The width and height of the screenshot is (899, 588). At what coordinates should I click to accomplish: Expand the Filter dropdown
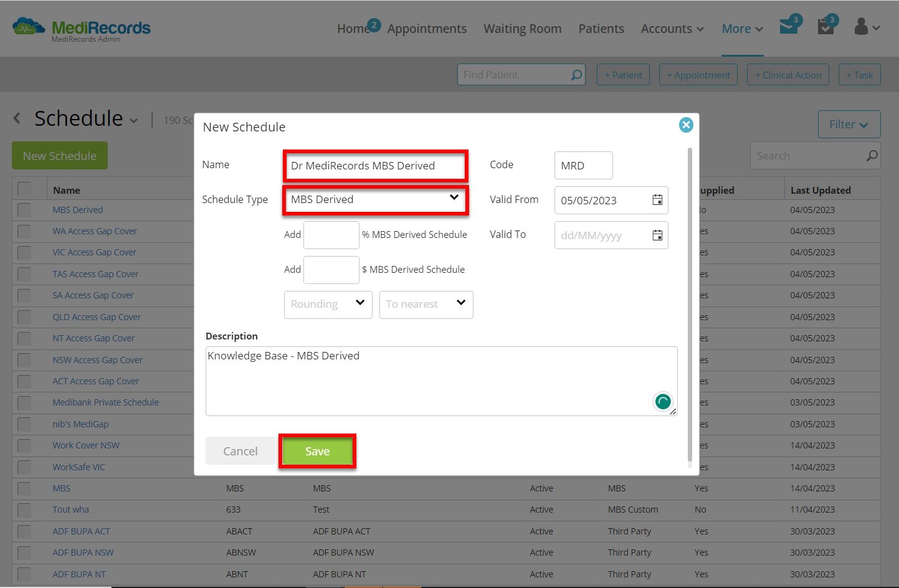click(849, 125)
